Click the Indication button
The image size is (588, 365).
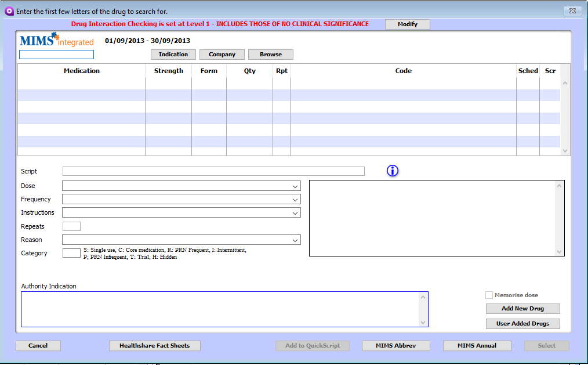pyautogui.click(x=173, y=54)
